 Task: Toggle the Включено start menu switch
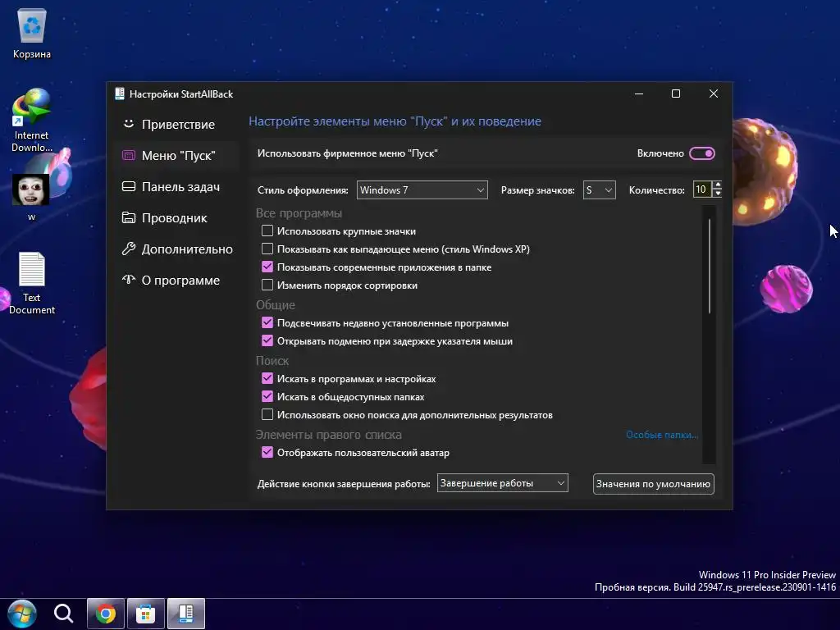click(702, 153)
